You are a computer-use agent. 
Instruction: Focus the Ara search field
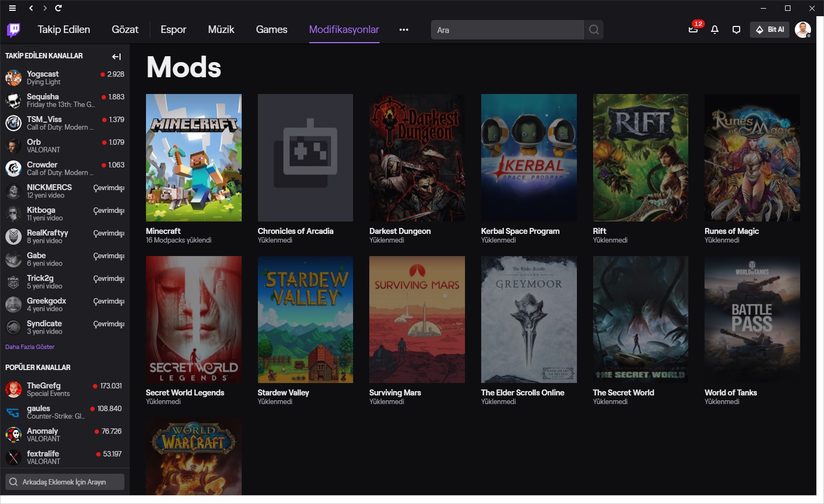tap(508, 30)
